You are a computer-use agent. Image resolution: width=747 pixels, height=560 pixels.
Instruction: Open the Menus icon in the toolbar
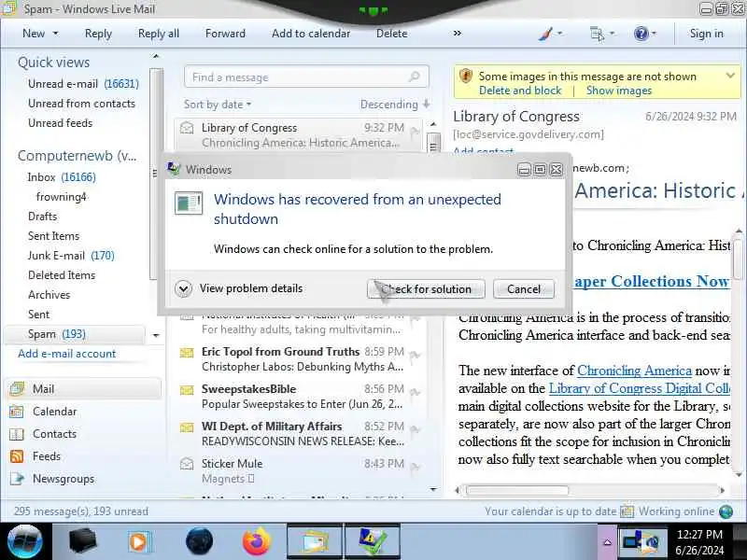click(597, 34)
